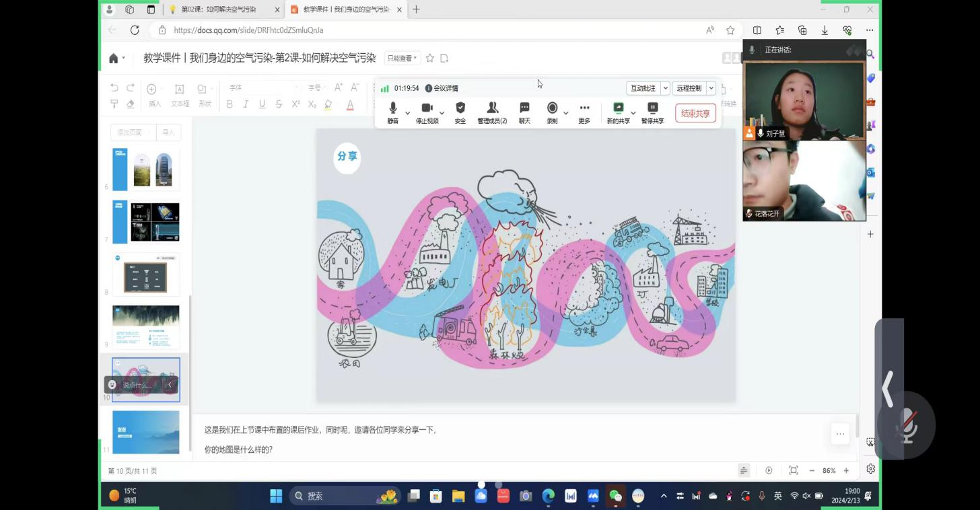Click 结束共享 end sharing button
Screen dimensions: 980x510
pyautogui.click(x=695, y=113)
